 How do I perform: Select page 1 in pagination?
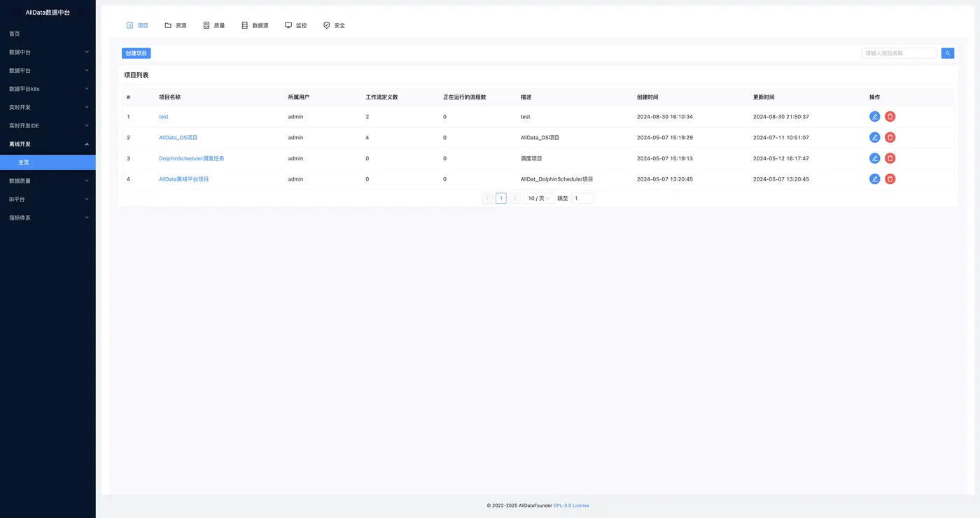[x=501, y=198]
